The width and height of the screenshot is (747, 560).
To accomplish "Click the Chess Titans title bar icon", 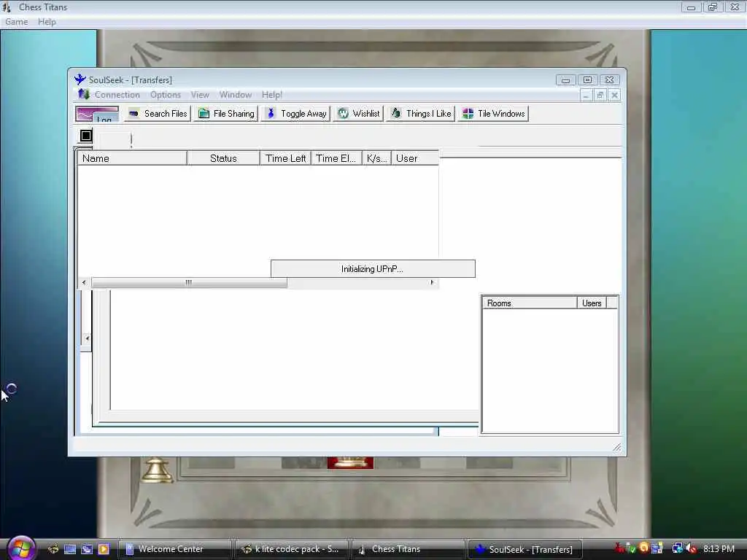I will click(7, 7).
